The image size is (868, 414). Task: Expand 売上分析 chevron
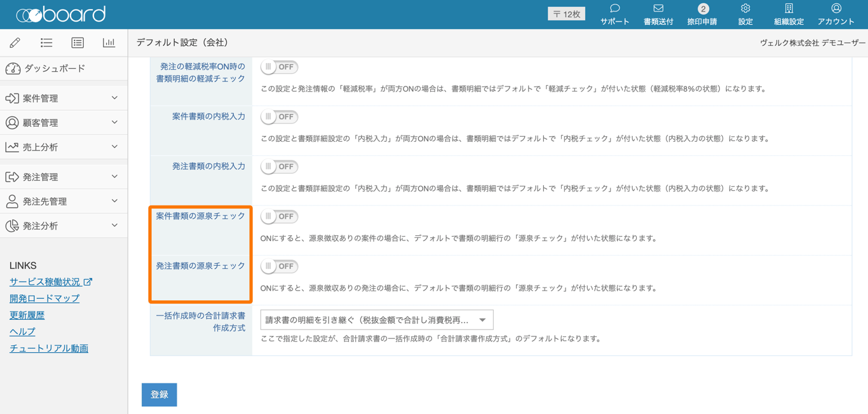(114, 146)
